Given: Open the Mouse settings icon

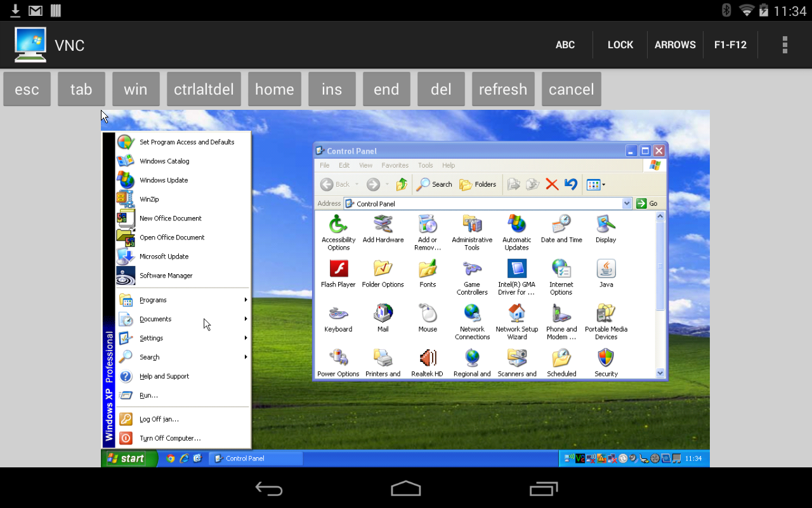Looking at the screenshot, I should [x=428, y=314].
